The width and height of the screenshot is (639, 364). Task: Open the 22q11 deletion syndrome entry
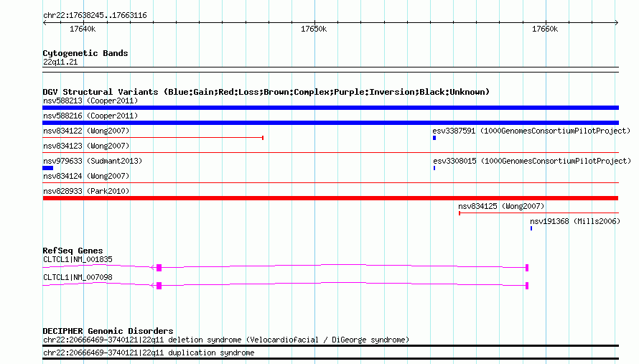point(226,340)
